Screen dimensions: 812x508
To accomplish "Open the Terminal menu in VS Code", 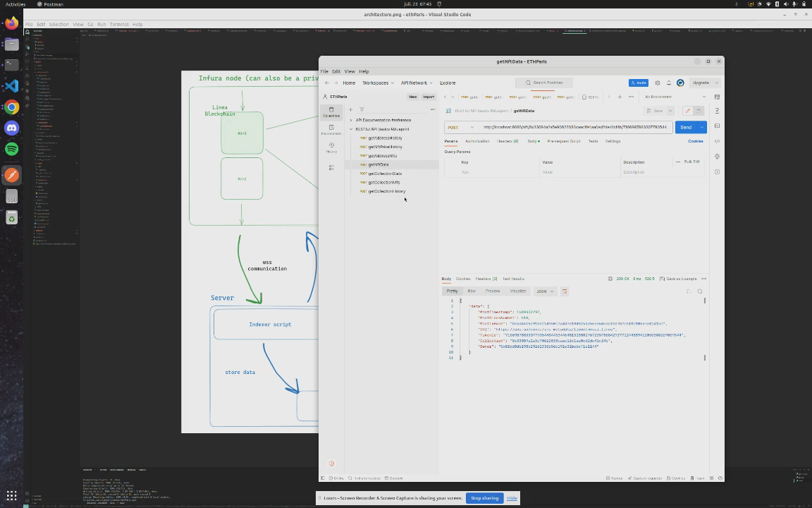I will tap(118, 25).
